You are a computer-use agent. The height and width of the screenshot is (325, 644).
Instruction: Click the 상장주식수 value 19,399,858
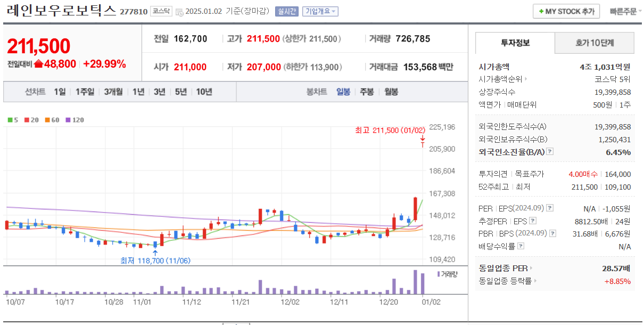click(x=613, y=92)
